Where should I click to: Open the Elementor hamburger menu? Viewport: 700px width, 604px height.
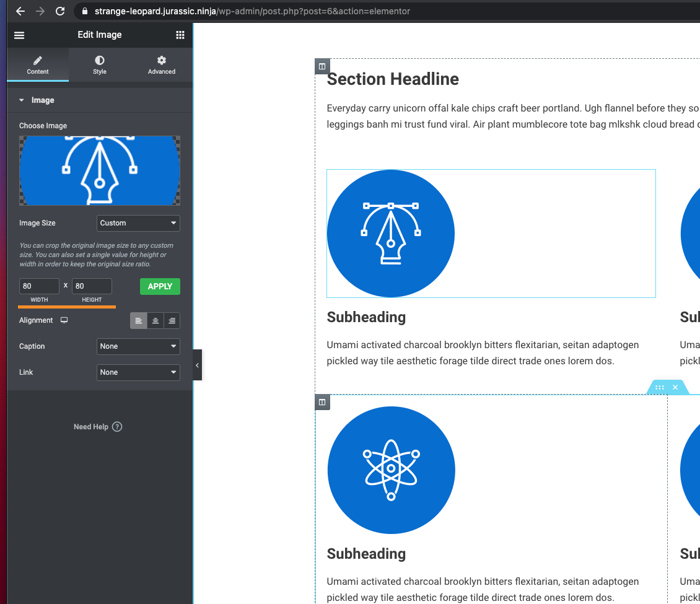[19, 35]
